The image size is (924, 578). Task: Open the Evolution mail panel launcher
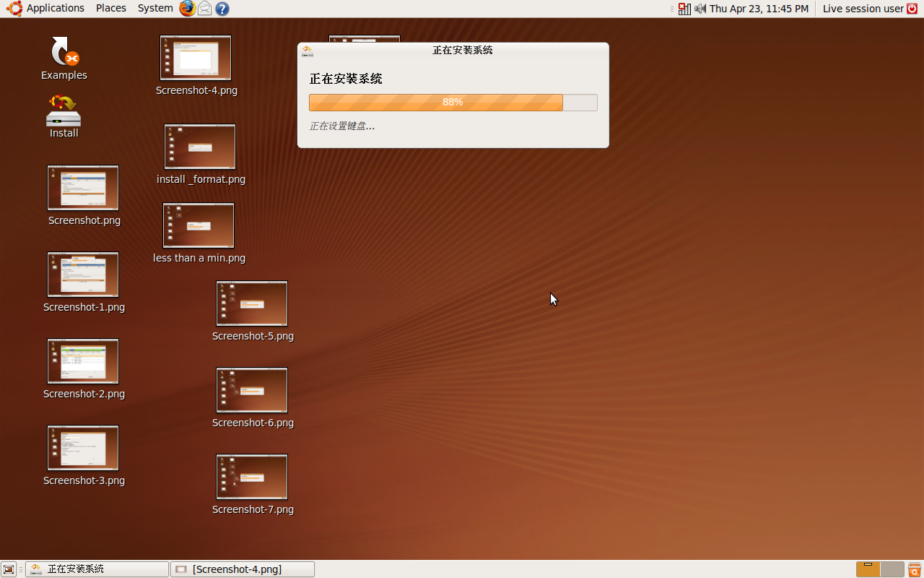[205, 9]
